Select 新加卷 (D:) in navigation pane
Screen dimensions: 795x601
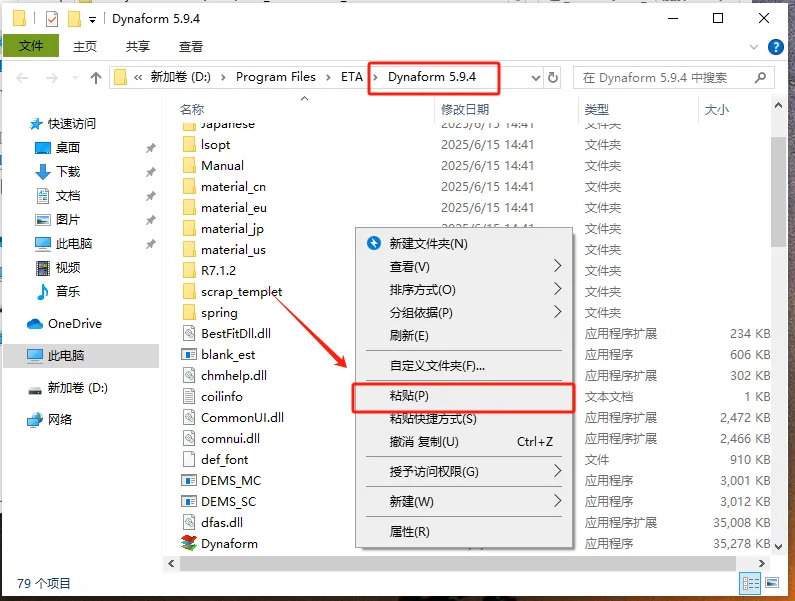78,388
